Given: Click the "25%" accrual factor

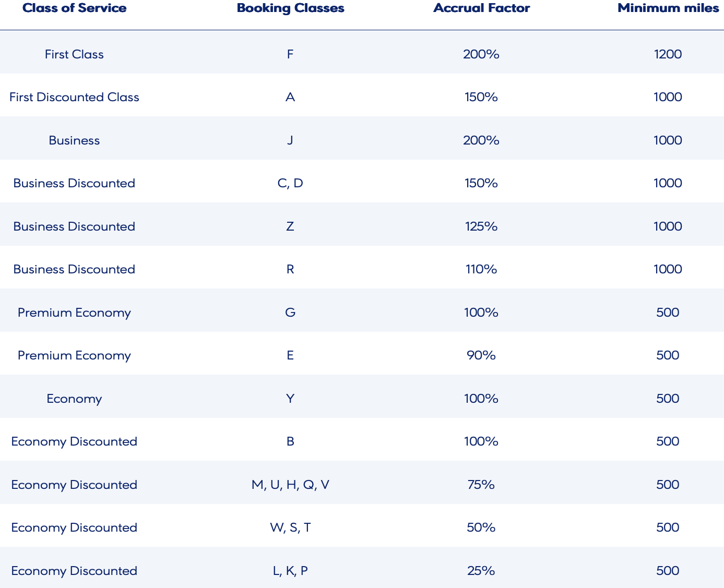Looking at the screenshot, I should click(x=481, y=571).
